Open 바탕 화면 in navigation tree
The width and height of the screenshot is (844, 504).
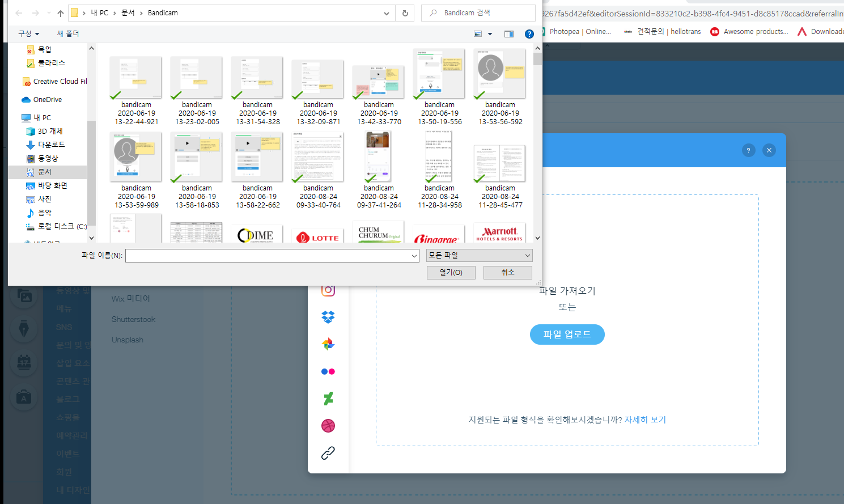point(47,186)
